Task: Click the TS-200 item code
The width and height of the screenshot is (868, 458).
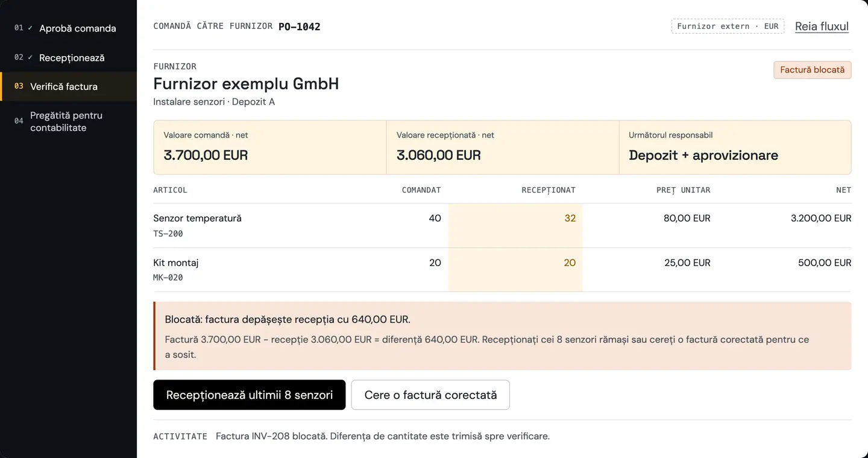Action: pyautogui.click(x=168, y=234)
